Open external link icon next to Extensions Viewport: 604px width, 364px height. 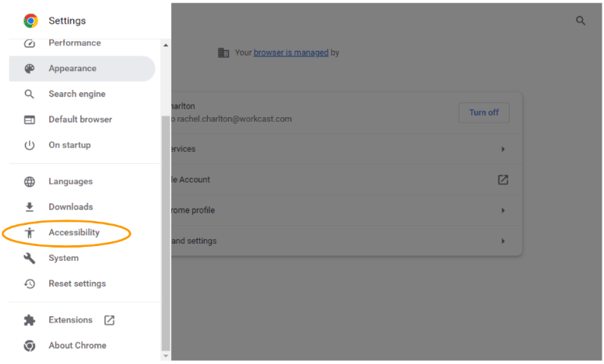click(x=109, y=320)
